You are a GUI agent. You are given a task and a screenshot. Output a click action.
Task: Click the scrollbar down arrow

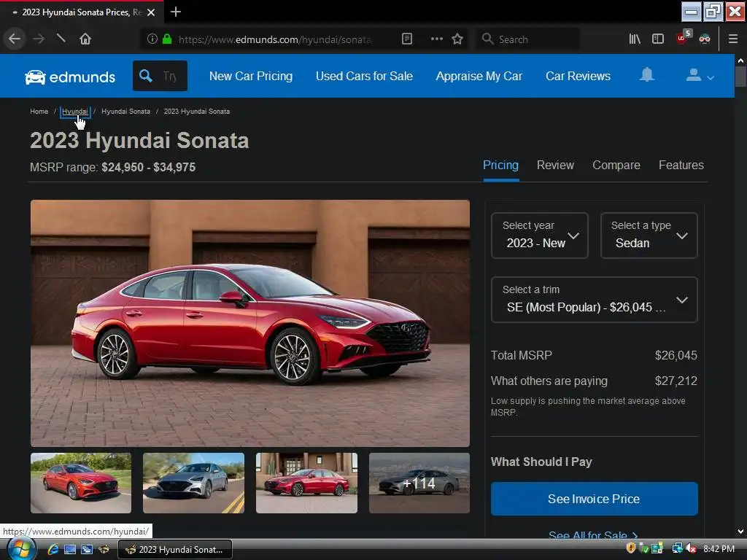coord(740,532)
